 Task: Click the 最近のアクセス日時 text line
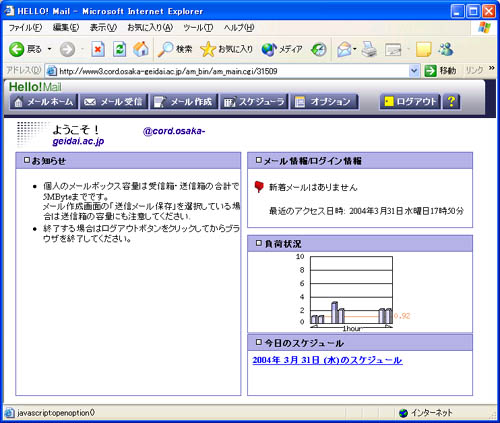(366, 211)
